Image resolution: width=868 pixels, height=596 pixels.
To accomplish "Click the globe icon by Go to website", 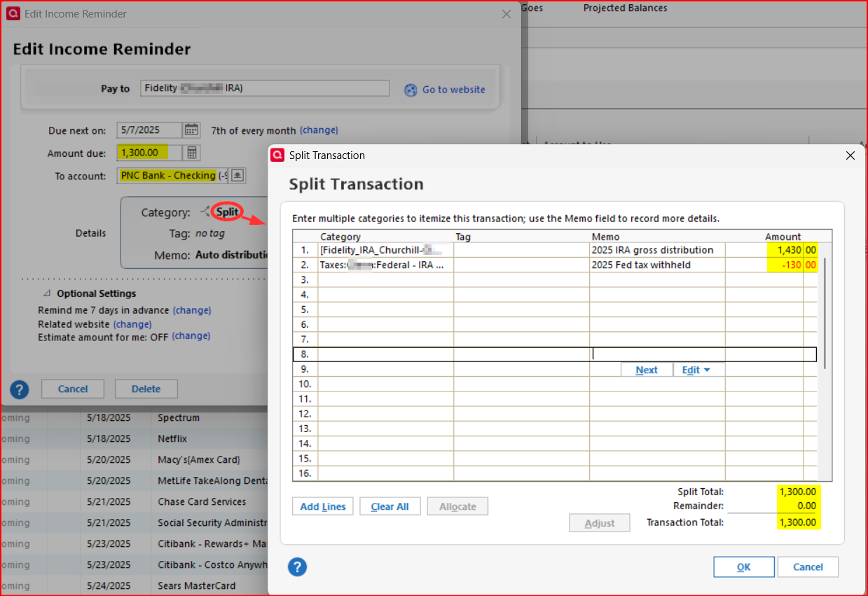I will [411, 90].
